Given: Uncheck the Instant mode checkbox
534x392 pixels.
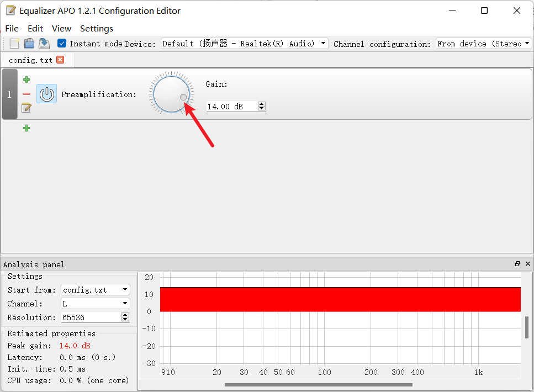Looking at the screenshot, I should coord(62,44).
